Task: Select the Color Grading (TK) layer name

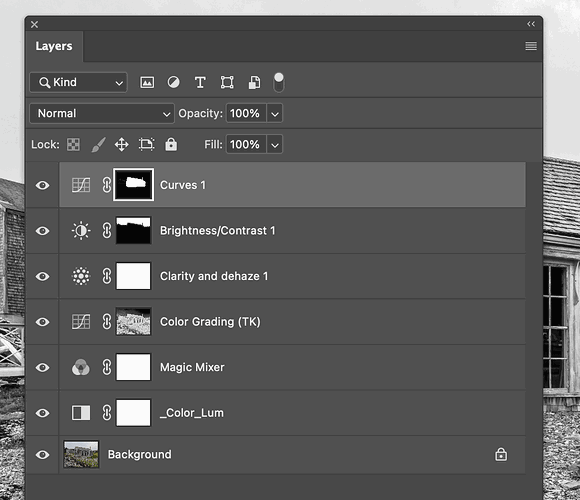Action: pos(210,322)
